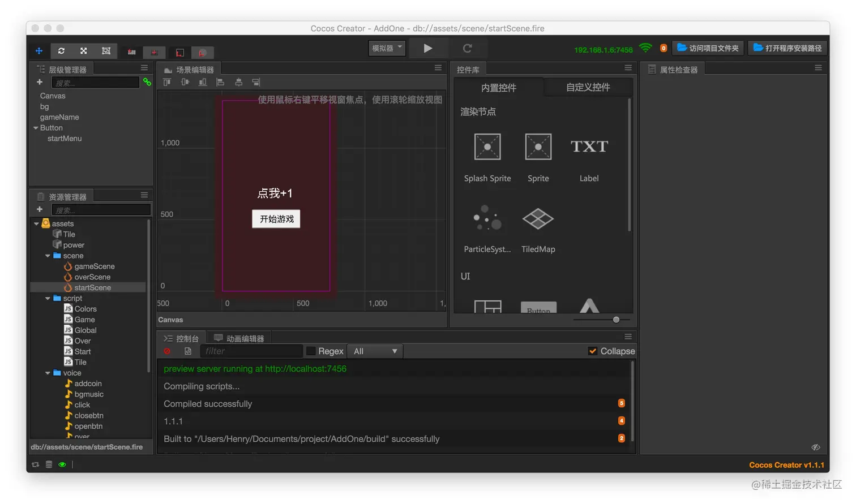
Task: Collapse the scene folder in 资源管理器
Action: (48, 255)
